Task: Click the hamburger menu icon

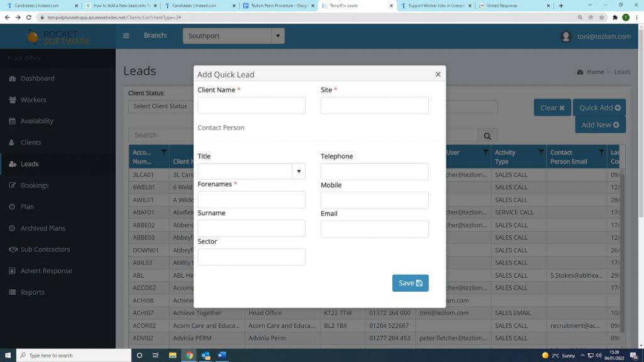Action: click(126, 36)
